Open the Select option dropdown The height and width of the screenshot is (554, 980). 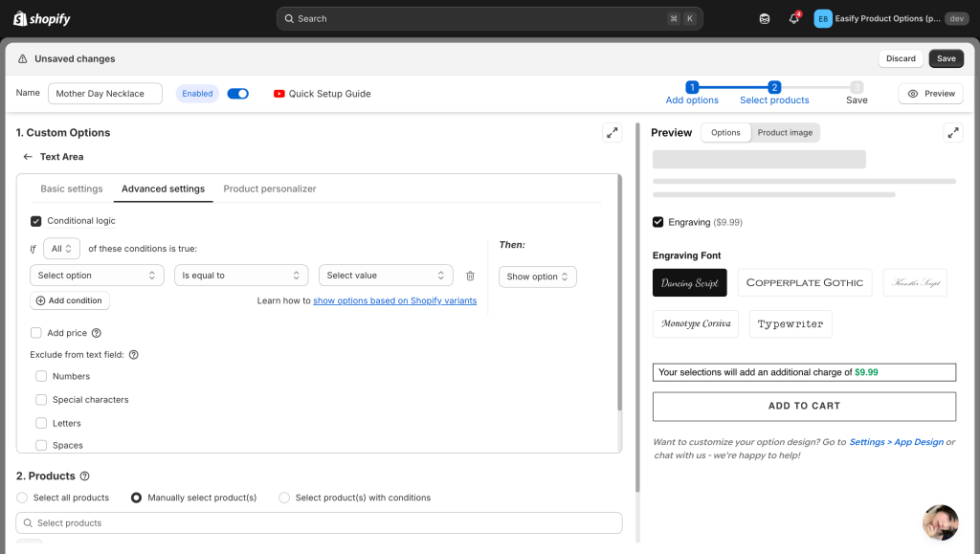coord(97,276)
